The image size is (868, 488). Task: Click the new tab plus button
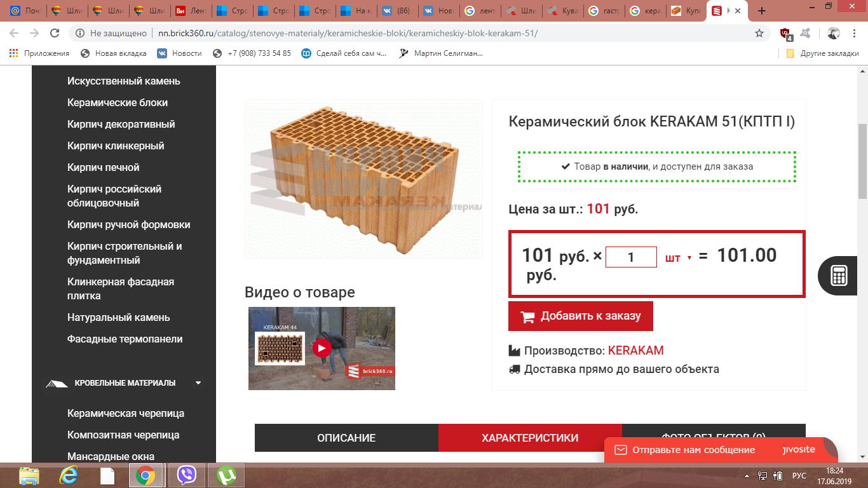coord(762,11)
